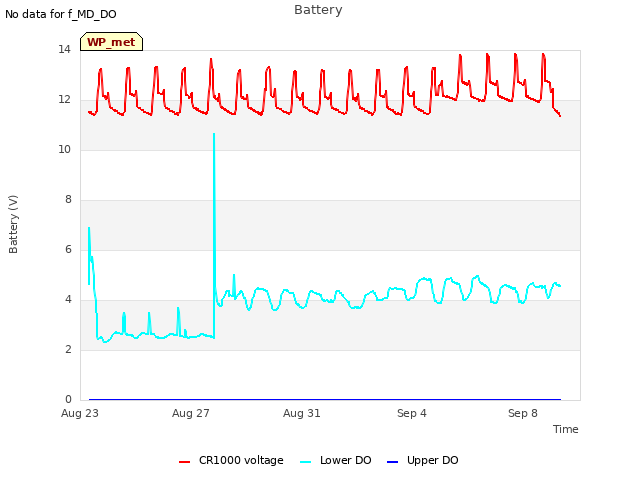
Task: Click the 14 y-axis tick label
Action: pyautogui.click(x=64, y=50)
